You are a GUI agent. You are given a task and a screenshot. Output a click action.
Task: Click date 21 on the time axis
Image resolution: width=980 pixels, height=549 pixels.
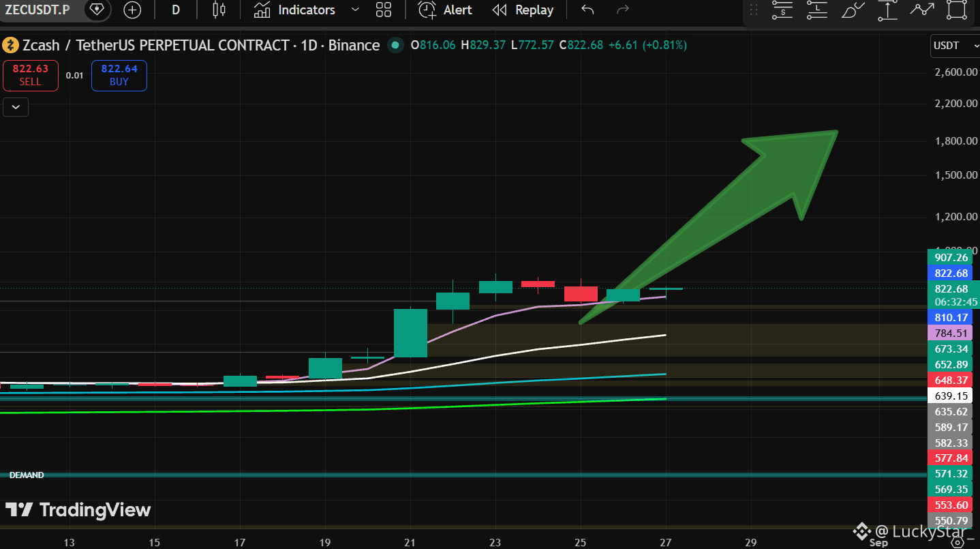click(410, 542)
